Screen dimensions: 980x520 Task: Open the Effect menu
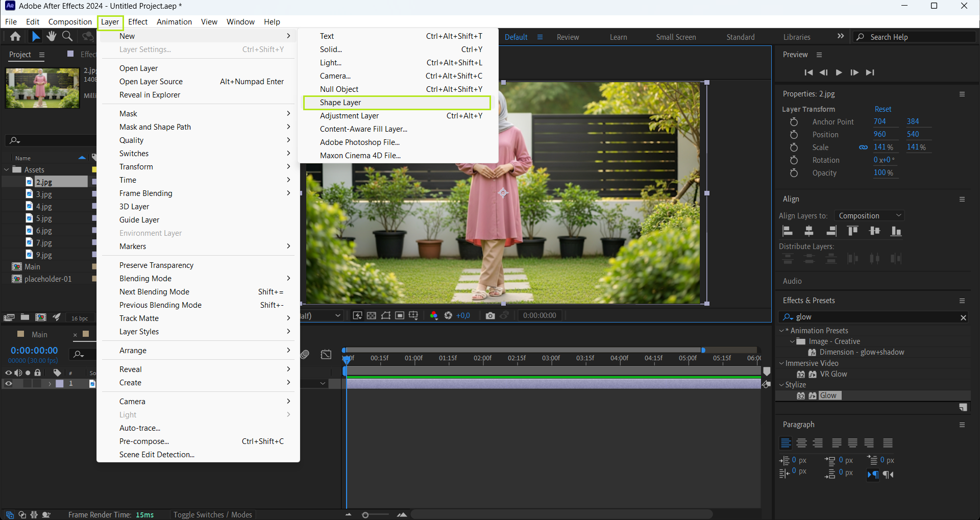(138, 22)
